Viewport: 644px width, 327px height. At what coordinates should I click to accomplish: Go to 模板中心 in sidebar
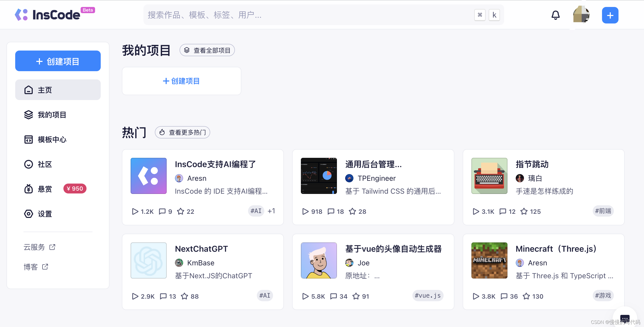pos(52,140)
